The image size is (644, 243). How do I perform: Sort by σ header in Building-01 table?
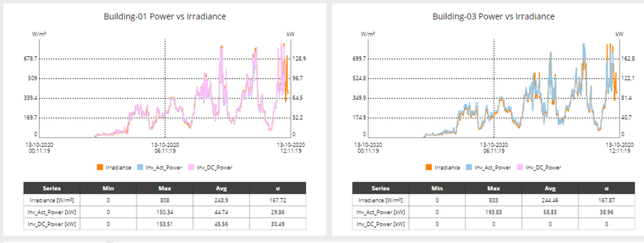(278, 188)
